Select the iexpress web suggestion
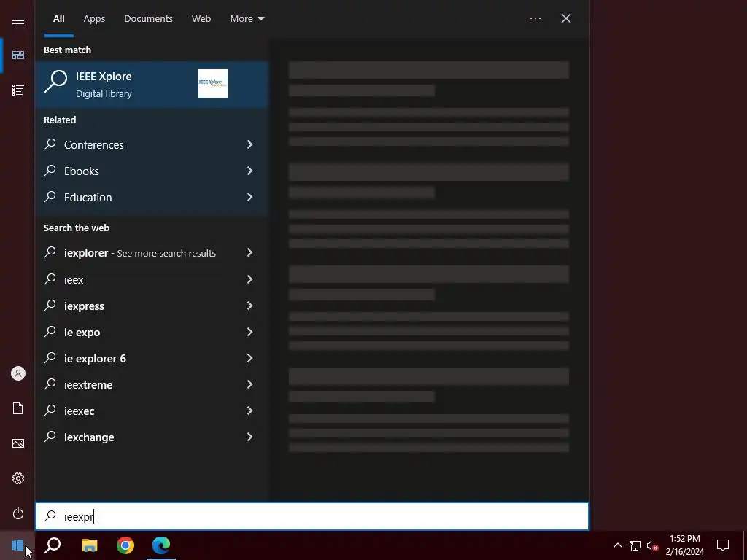 pos(152,306)
